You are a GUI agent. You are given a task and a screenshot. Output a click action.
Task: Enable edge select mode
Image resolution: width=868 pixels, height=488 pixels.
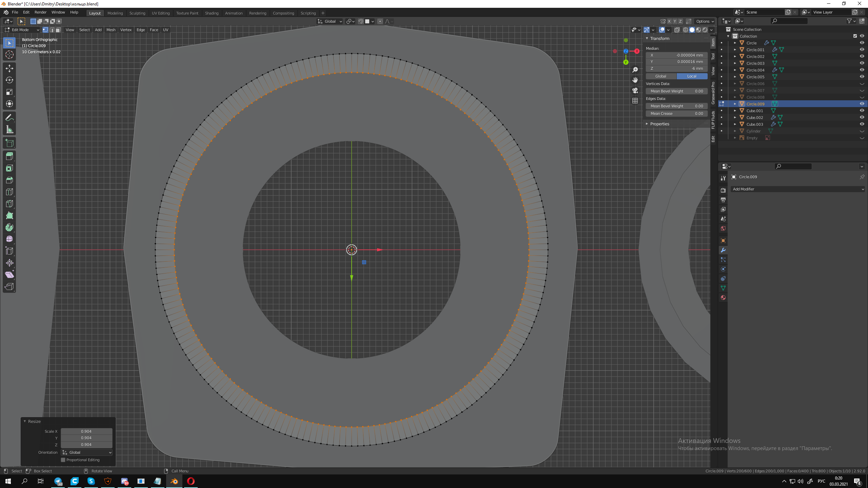[52, 30]
